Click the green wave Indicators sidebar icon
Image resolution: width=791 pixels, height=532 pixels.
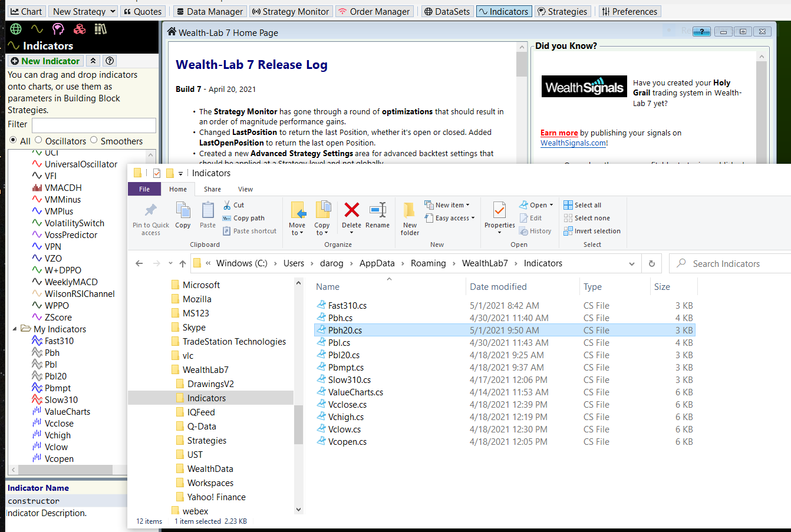[37, 29]
